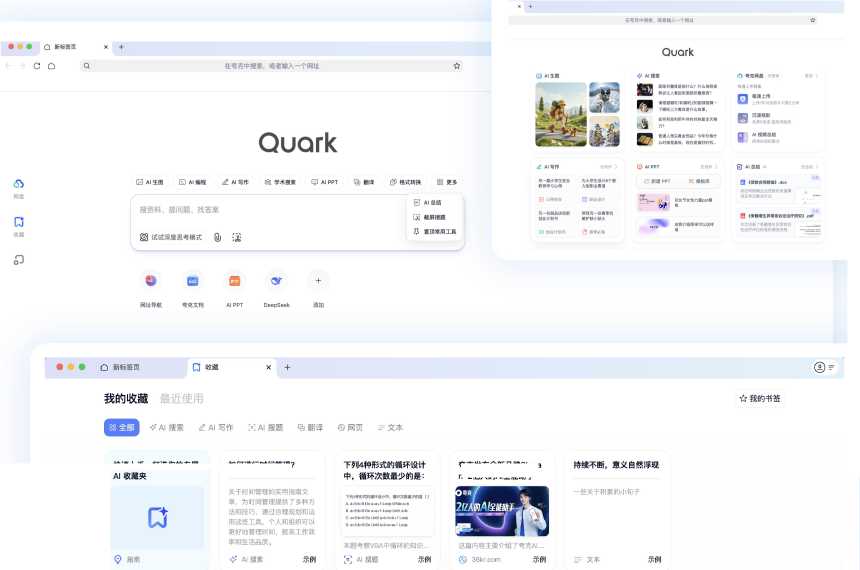Click the screenshot capture icon beside the paperclip
Viewport: 860px width, 570px height.
(236, 237)
